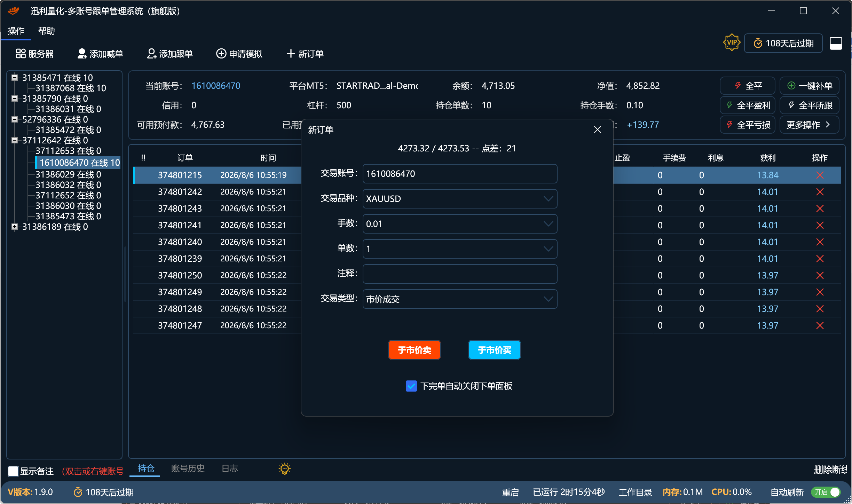Image resolution: width=852 pixels, height=504 pixels.
Task: Click 全平亏损 button
Action: 747,125
